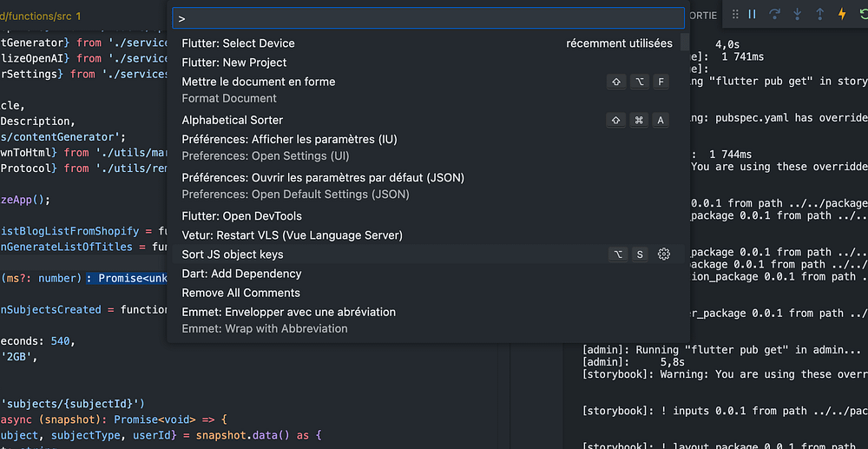The height and width of the screenshot is (449, 868).
Task: Click '(ms?: number)' parameter in code
Action: pyautogui.click(x=42, y=278)
